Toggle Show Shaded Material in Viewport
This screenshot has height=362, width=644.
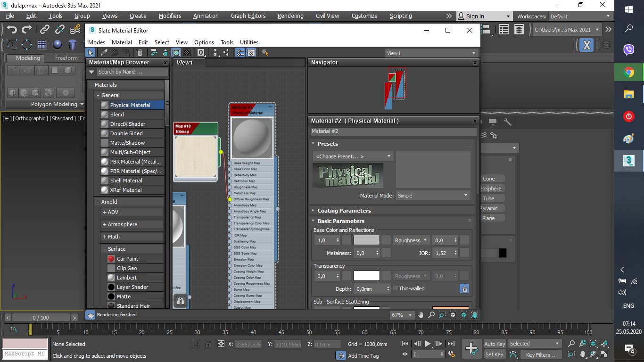[176, 53]
